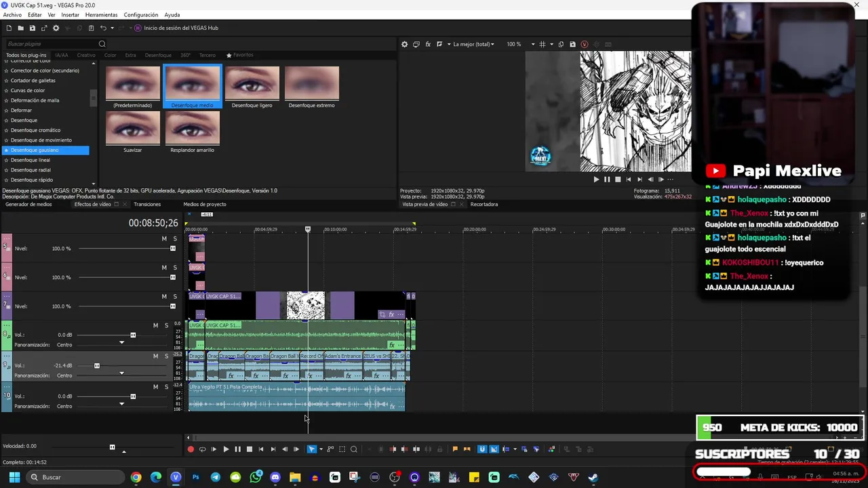Image resolution: width=868 pixels, height=488 pixels.
Task: Copy snapshot to clipboard in preview toolbar
Action: pyautogui.click(x=561, y=44)
